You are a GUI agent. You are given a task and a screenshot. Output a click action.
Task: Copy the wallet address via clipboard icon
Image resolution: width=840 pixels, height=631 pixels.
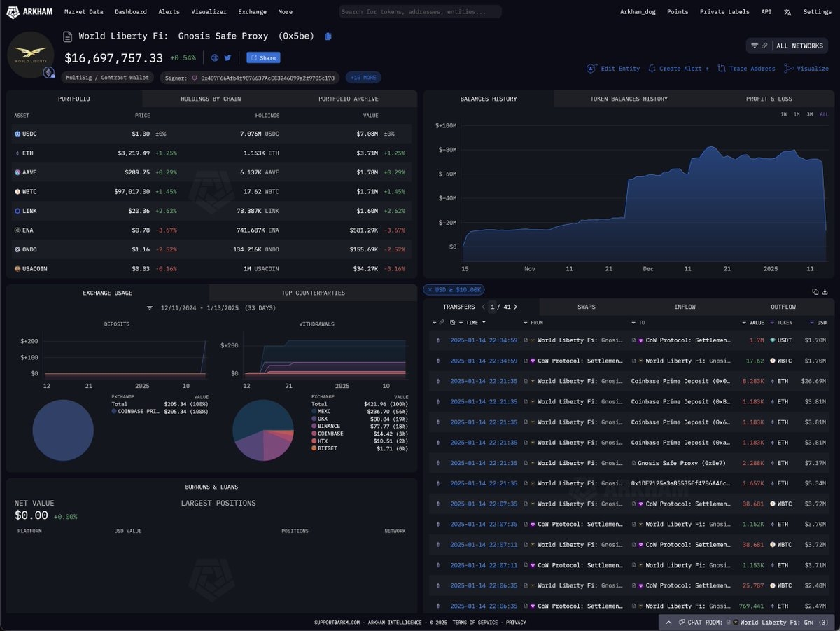tap(329, 36)
